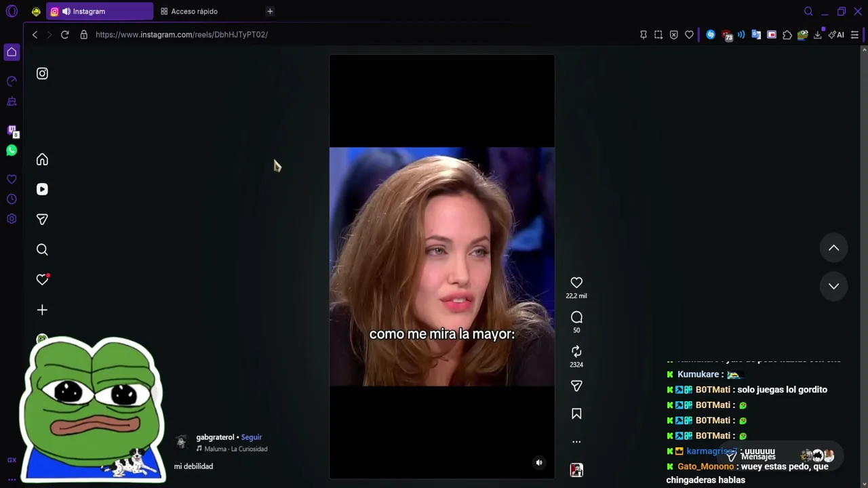The image size is (868, 488).
Task: Like the reel
Action: [576, 283]
